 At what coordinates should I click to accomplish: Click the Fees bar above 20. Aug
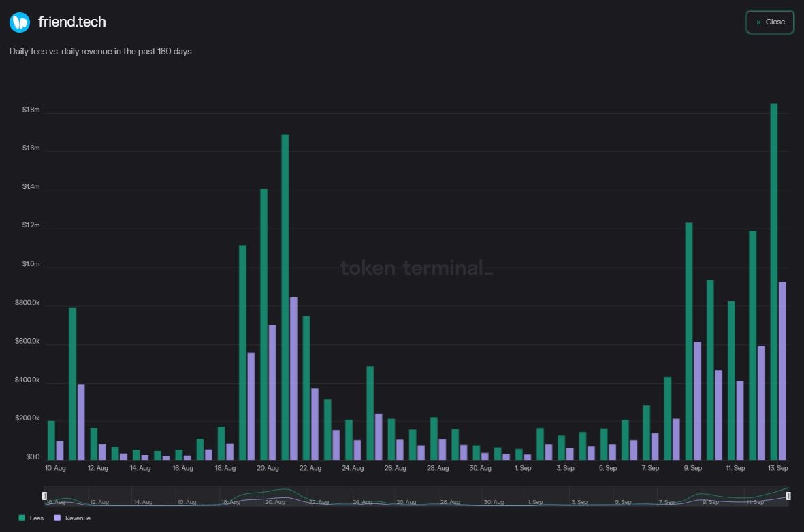263,325
